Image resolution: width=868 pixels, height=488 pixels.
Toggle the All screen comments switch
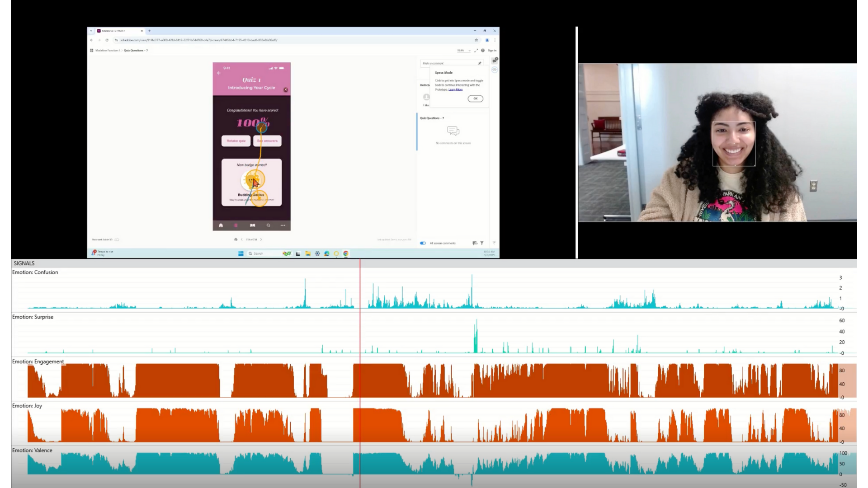coord(423,243)
